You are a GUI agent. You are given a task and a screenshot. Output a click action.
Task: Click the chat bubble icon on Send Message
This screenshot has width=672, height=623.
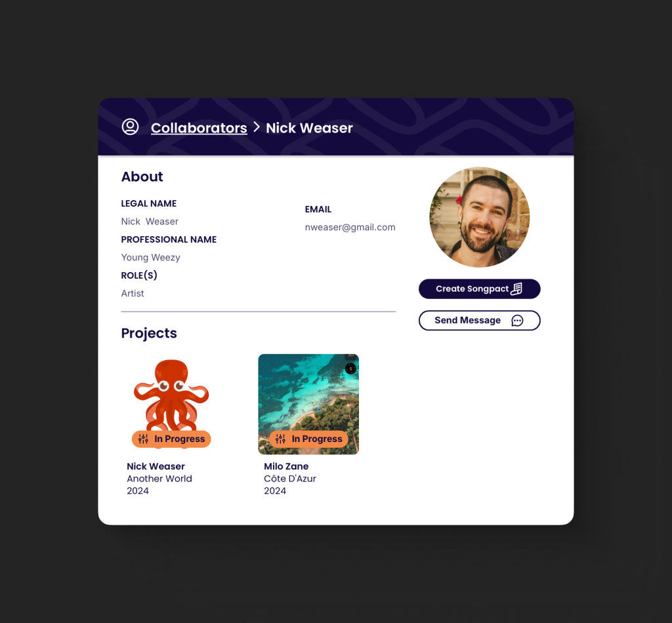517,321
